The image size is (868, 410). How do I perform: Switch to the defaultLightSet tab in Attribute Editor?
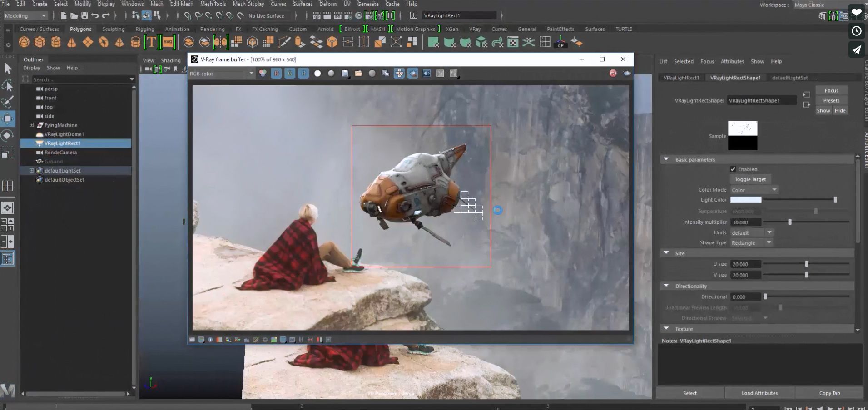(790, 78)
